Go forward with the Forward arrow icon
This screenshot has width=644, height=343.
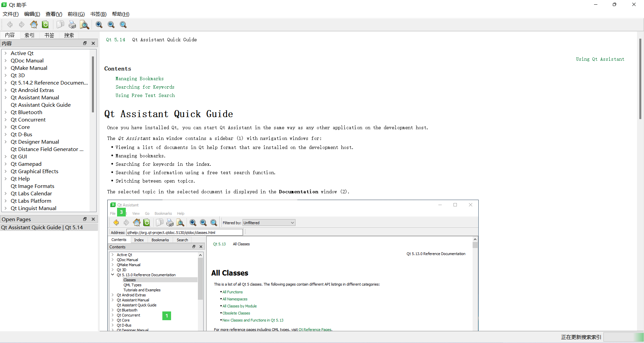(x=22, y=24)
